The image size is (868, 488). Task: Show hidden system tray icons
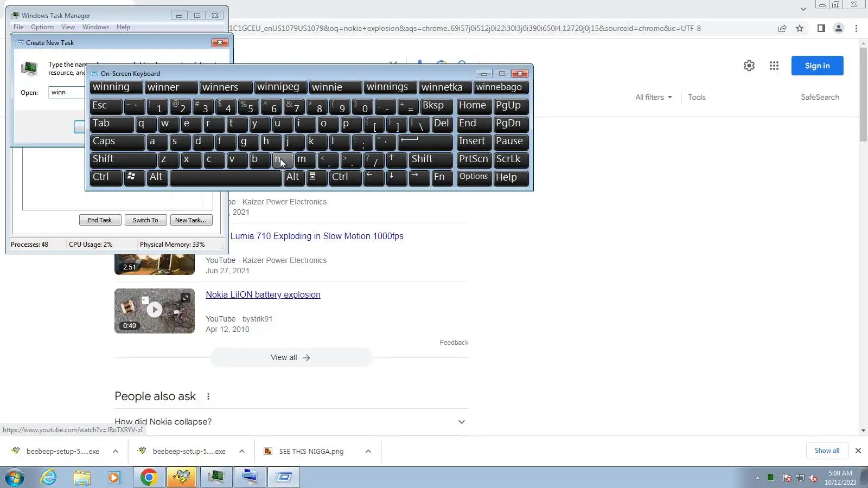(757, 478)
